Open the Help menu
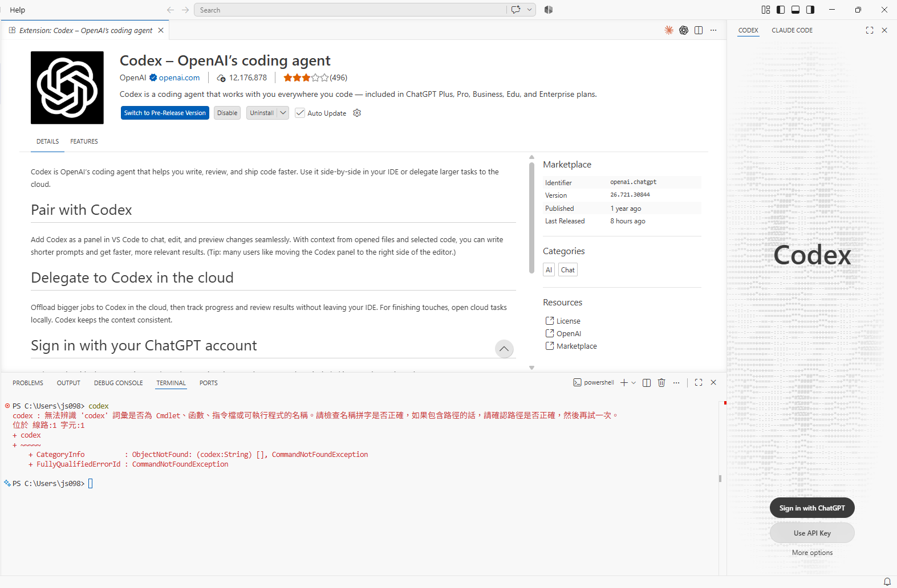Screen dimensions: 897x588 (x=18, y=10)
